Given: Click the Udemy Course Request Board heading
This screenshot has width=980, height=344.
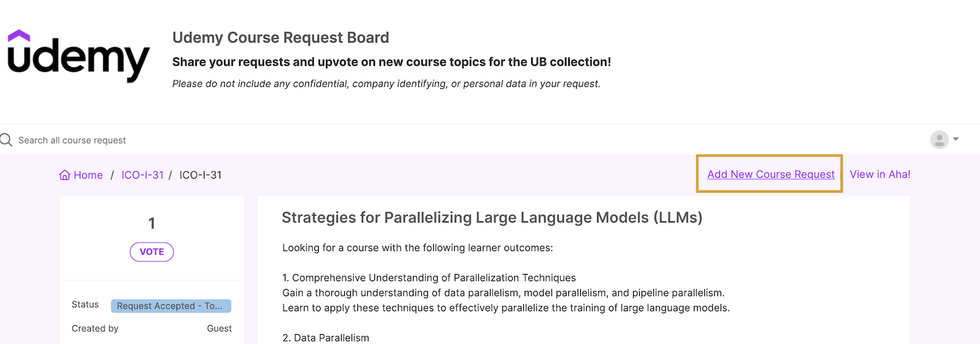Looking at the screenshot, I should coord(281,38).
